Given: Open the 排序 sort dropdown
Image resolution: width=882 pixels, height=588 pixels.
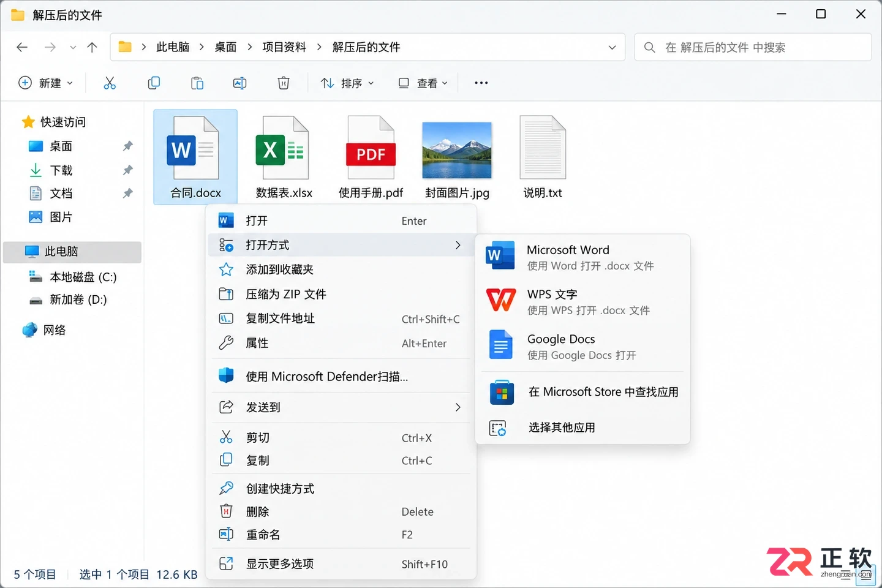Looking at the screenshot, I should [347, 83].
